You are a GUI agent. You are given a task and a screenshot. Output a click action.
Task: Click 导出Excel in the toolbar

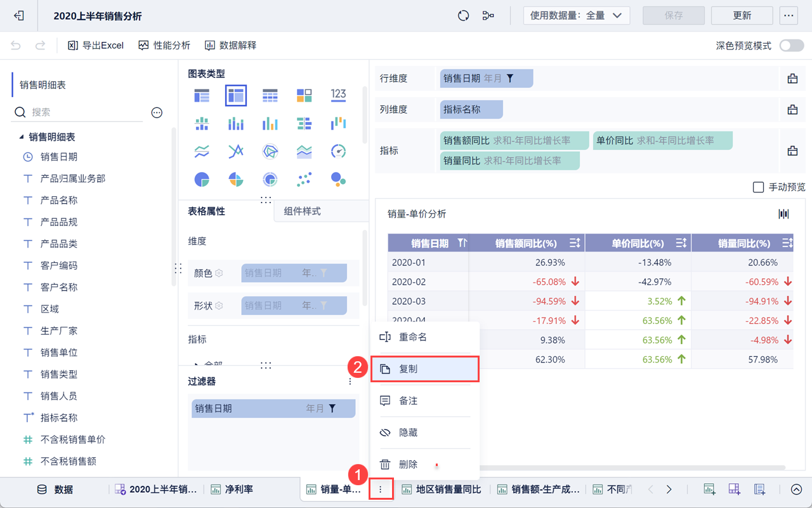click(x=96, y=46)
